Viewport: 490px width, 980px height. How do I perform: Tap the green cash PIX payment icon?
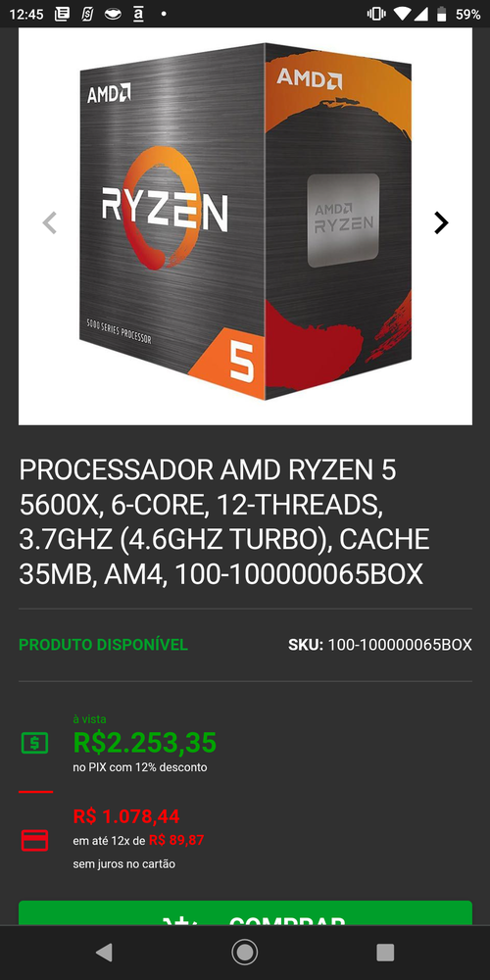point(35,743)
